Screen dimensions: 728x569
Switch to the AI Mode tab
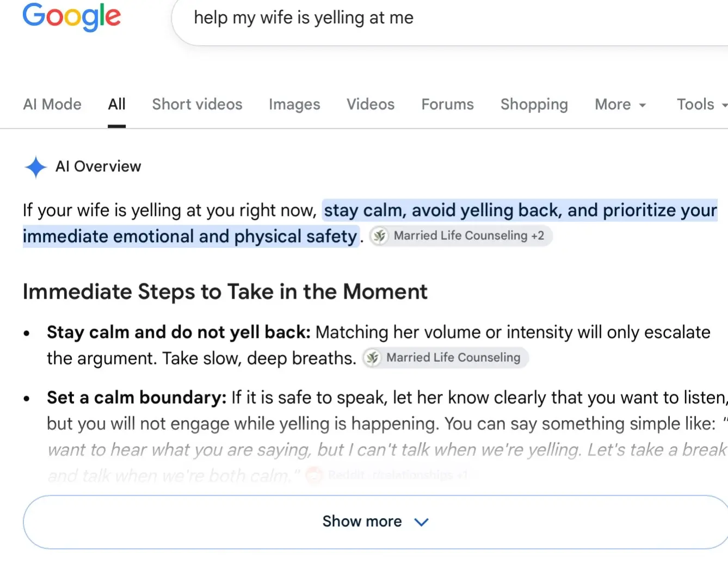[x=52, y=104]
